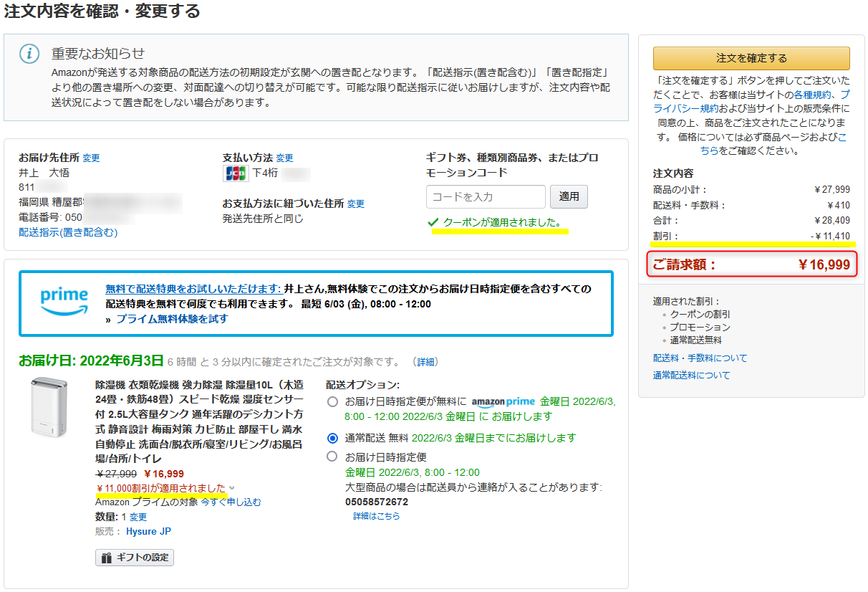Click the 配送料・手数料 ¥410 row
The width and height of the screenshot is (868, 592).
click(x=751, y=206)
